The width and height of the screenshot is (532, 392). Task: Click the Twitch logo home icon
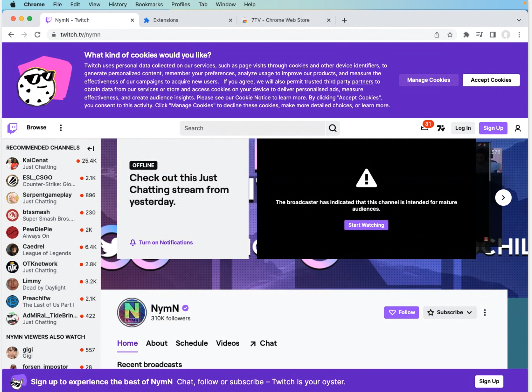pyautogui.click(x=12, y=128)
